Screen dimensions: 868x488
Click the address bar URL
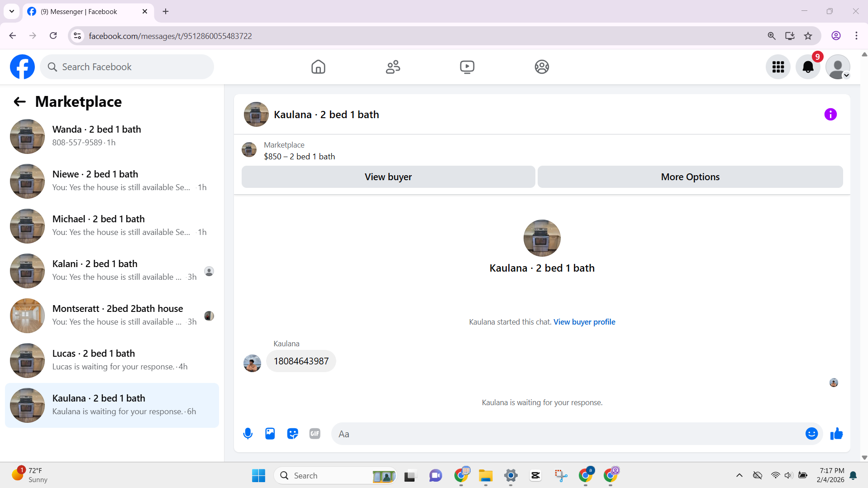(170, 36)
